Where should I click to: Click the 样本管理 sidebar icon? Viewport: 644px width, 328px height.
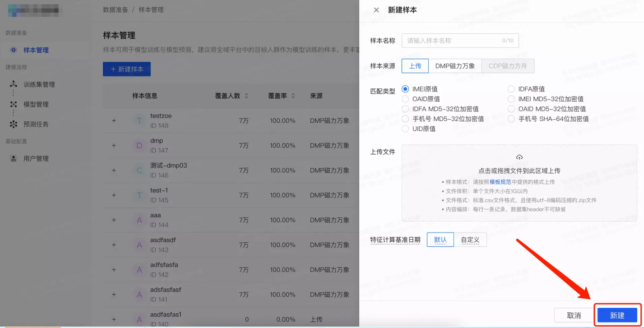click(13, 50)
